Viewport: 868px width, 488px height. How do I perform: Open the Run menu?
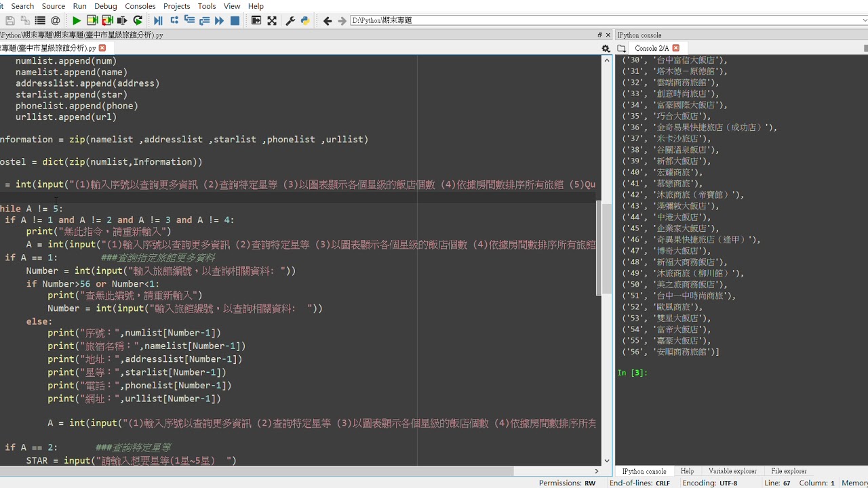point(79,6)
